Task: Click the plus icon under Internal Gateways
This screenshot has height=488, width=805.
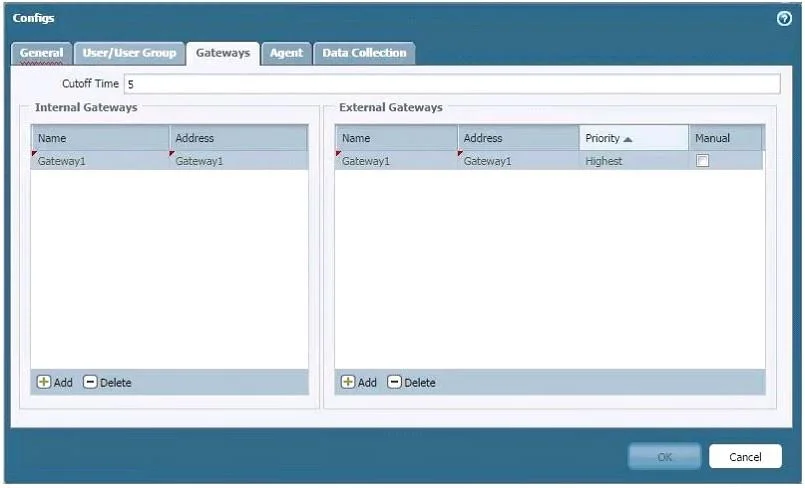Action: tap(44, 382)
